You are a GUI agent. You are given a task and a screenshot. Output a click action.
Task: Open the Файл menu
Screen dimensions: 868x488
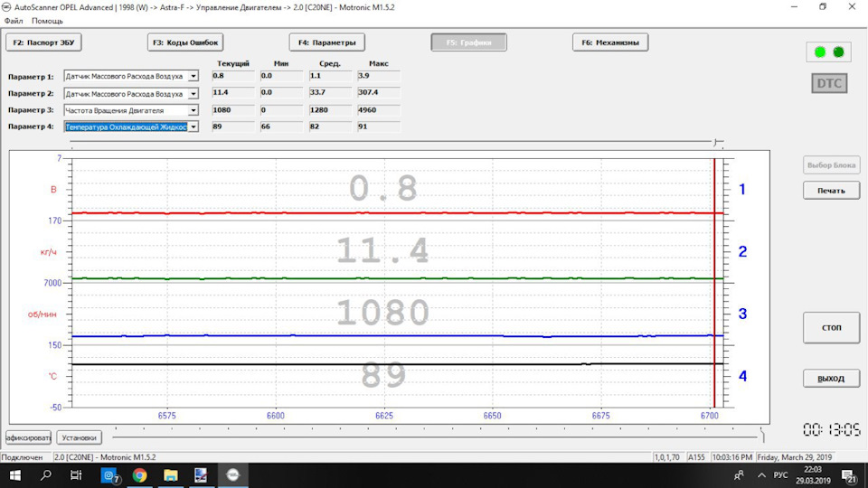click(14, 21)
